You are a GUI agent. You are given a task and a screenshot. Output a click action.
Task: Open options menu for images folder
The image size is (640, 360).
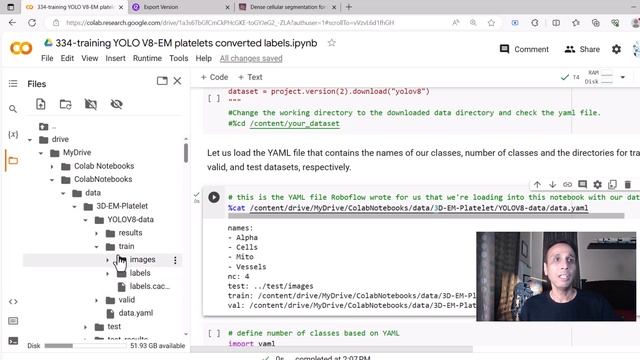pyautogui.click(x=175, y=260)
